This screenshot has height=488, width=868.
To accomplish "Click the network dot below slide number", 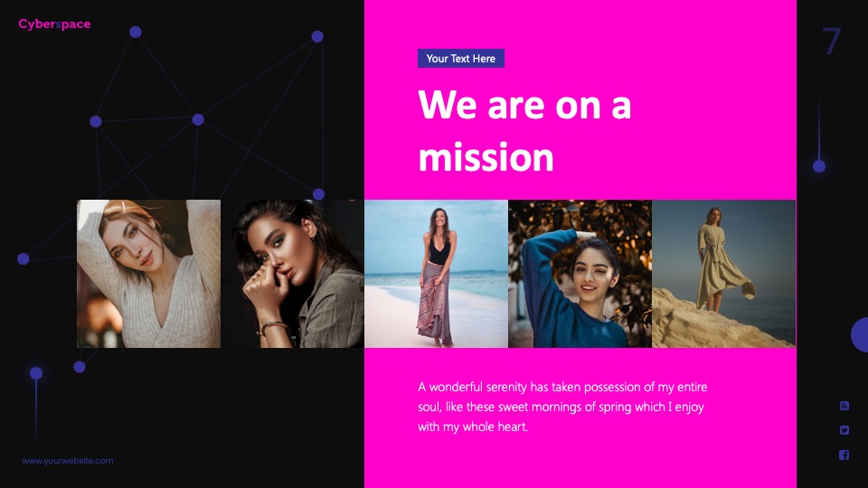I will pyautogui.click(x=819, y=166).
